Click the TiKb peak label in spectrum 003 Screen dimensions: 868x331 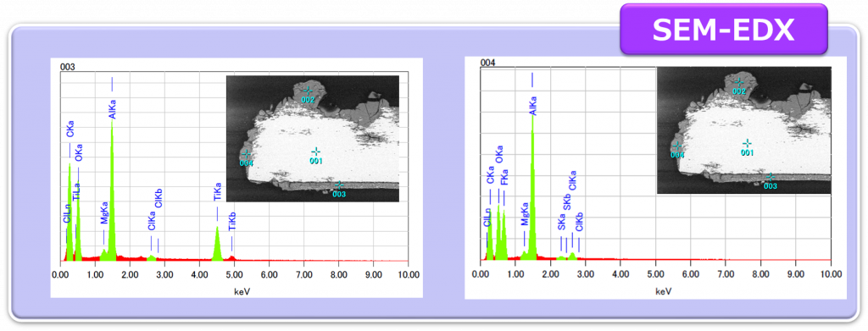click(x=232, y=221)
